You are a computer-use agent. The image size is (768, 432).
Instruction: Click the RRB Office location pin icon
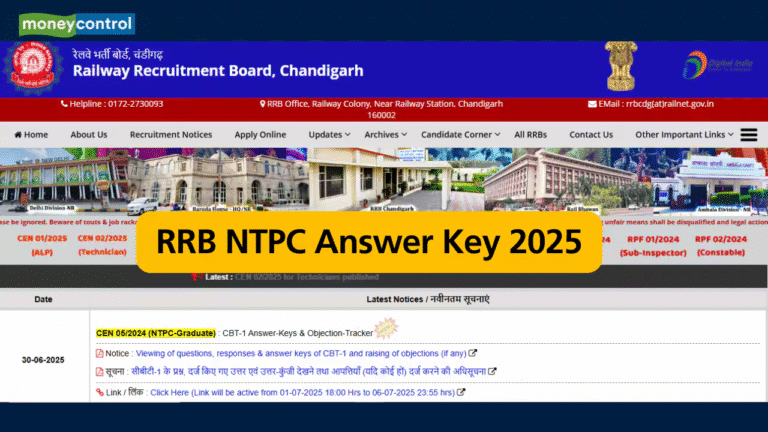[263, 104]
